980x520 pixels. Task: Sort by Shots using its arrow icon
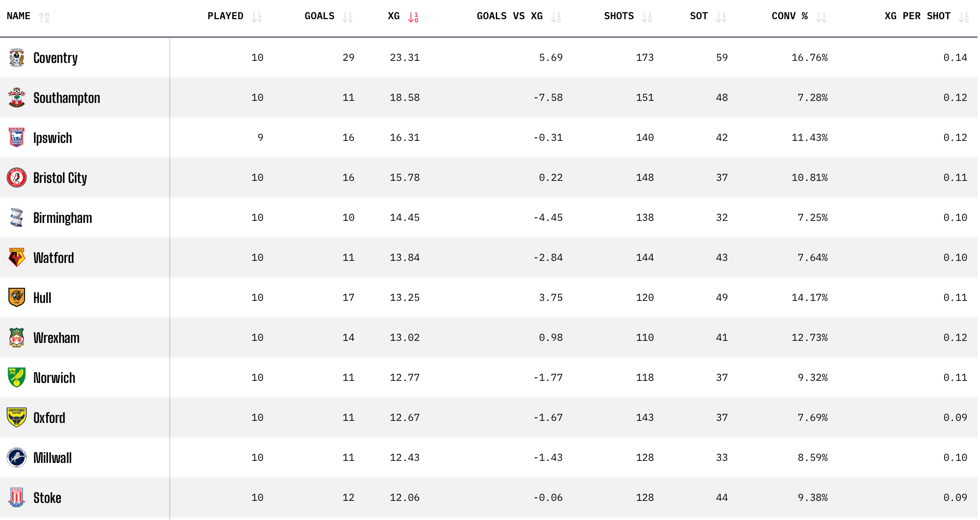647,17
